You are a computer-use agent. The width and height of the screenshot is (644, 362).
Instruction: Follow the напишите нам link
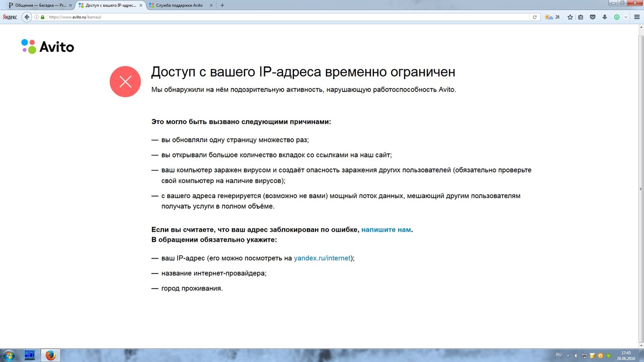click(x=386, y=229)
